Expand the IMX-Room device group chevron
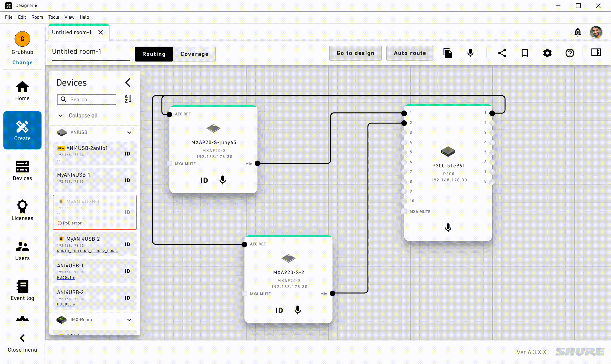The width and height of the screenshot is (611, 364). (129, 320)
